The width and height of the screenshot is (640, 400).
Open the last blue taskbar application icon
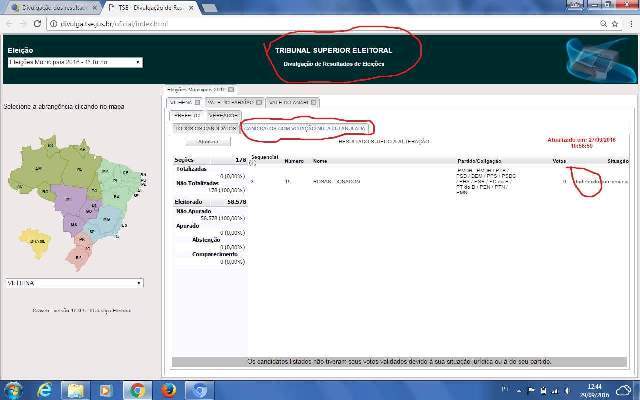point(200,390)
